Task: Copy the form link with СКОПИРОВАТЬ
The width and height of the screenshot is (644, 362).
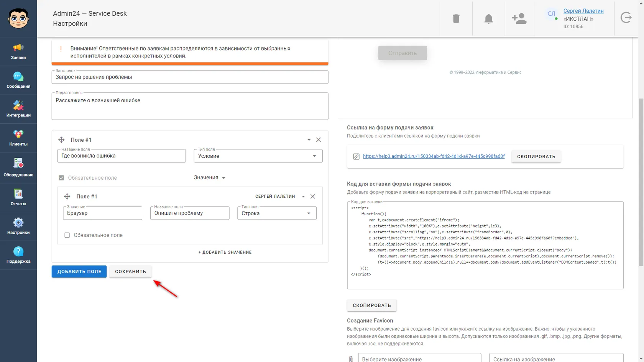Action: click(x=536, y=156)
